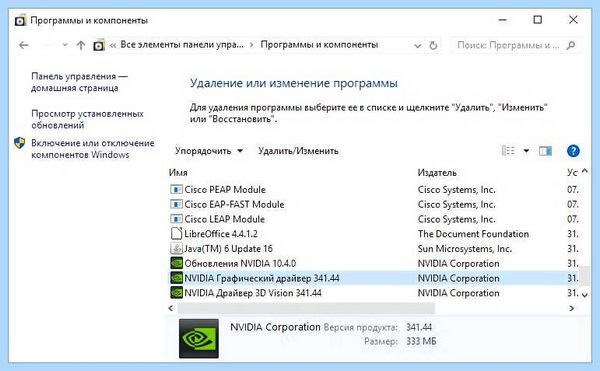The width and height of the screenshot is (600, 371).
Task: Select "LibreOffice 4.4.1.2" entry
Action: coord(221,234)
